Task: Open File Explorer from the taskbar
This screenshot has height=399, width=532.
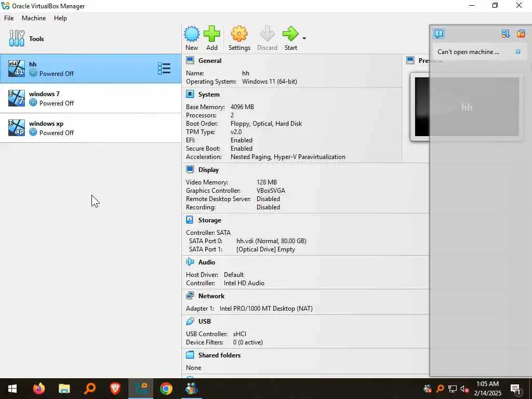Action: [x=64, y=389]
